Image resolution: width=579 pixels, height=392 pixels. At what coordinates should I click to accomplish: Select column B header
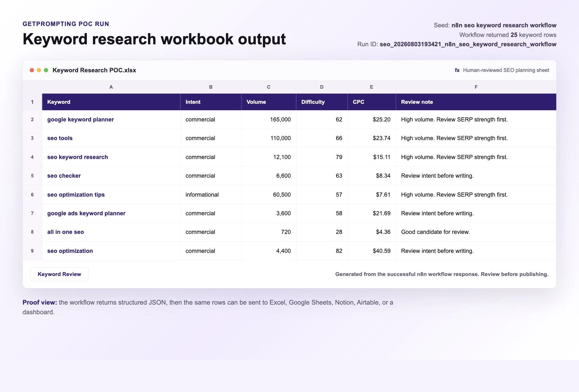click(211, 87)
